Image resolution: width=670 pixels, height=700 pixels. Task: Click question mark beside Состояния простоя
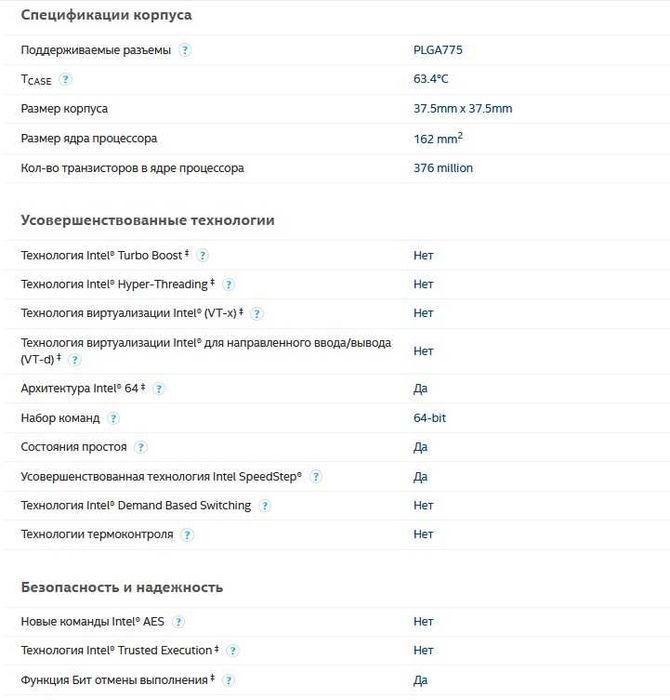141,447
